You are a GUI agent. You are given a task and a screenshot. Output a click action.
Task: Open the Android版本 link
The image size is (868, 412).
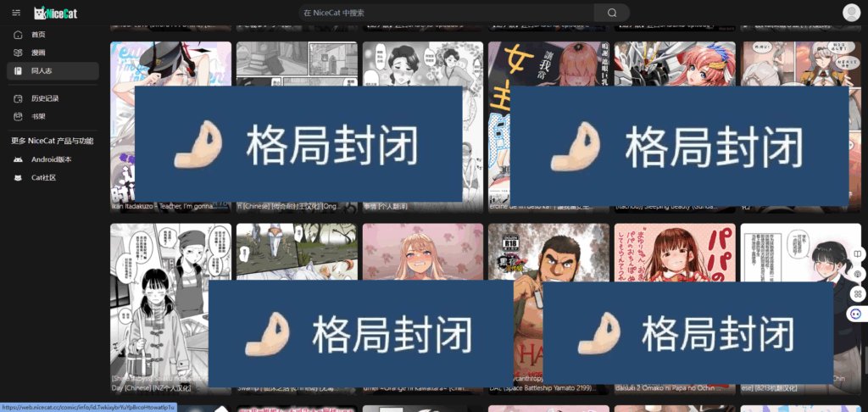click(x=53, y=159)
